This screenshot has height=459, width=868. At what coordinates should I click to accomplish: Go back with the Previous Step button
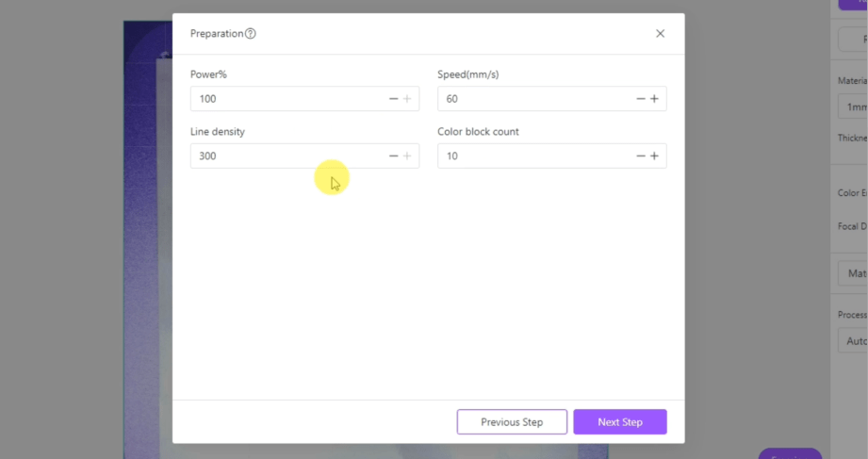click(512, 422)
